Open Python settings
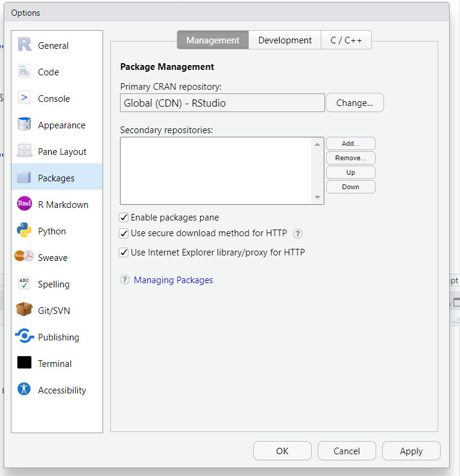Viewport: 460px width, 476px height. tap(57, 231)
